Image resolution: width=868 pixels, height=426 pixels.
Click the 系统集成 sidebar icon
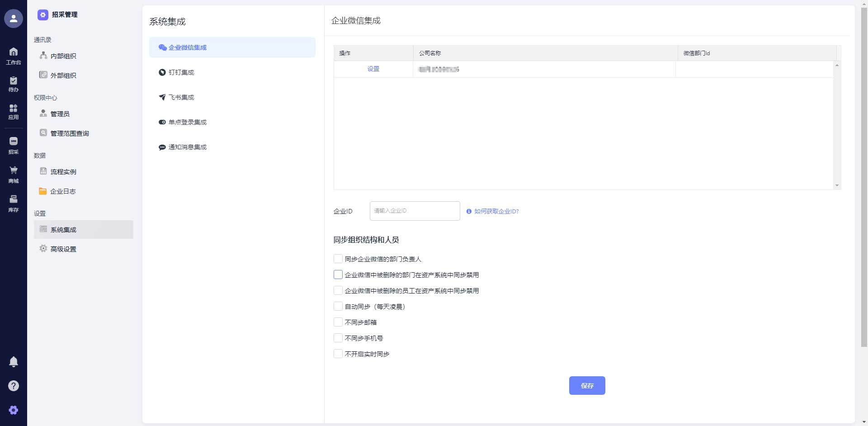(43, 229)
